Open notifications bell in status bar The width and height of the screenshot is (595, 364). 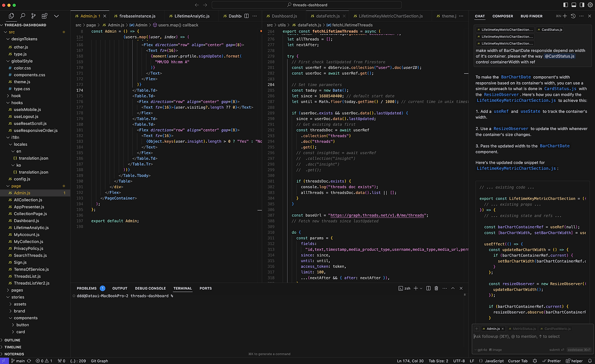click(590, 361)
